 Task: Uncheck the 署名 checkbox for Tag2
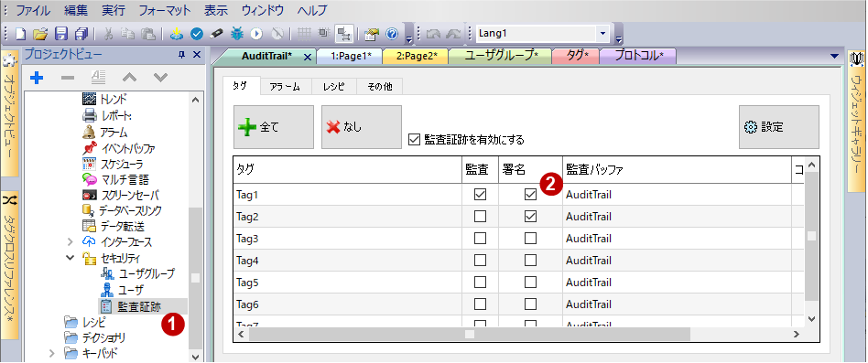pos(530,217)
